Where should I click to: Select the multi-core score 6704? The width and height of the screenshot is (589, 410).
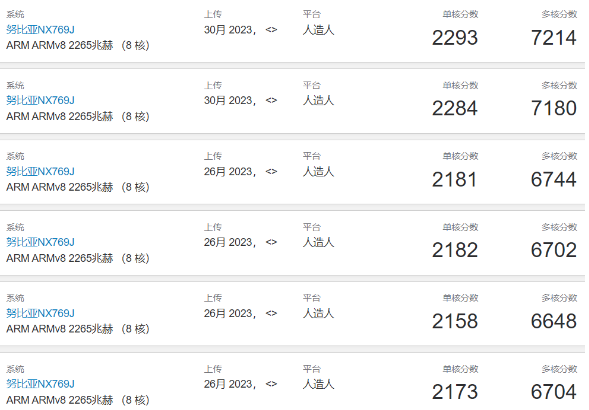[x=554, y=392]
